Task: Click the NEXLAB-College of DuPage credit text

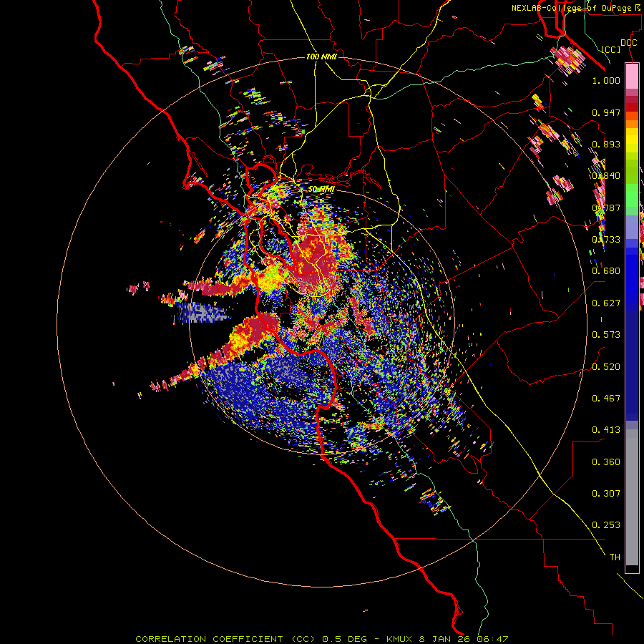Action: 575,8
